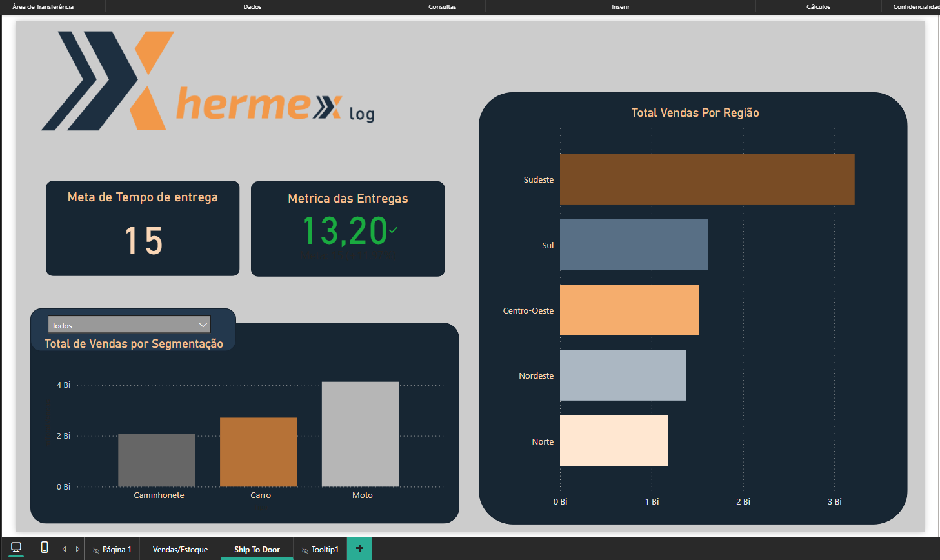Click the hidden-eye icon on Página 1
This screenshot has width=940, height=560.
[x=96, y=550]
